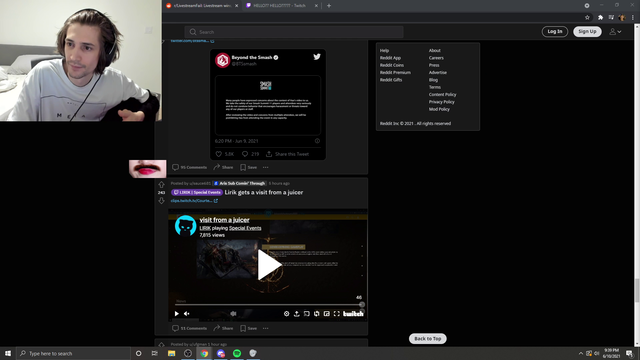Open the LIRIK channel link in the clip

pyautogui.click(x=205, y=228)
